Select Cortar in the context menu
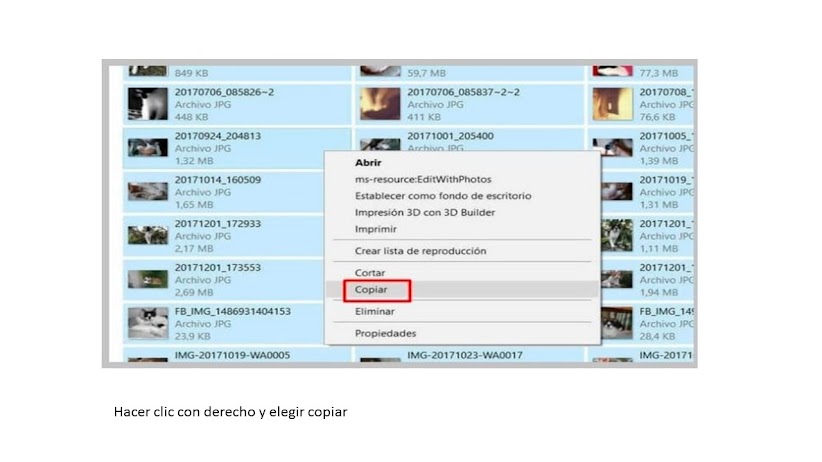The width and height of the screenshot is (822, 462). (370, 273)
